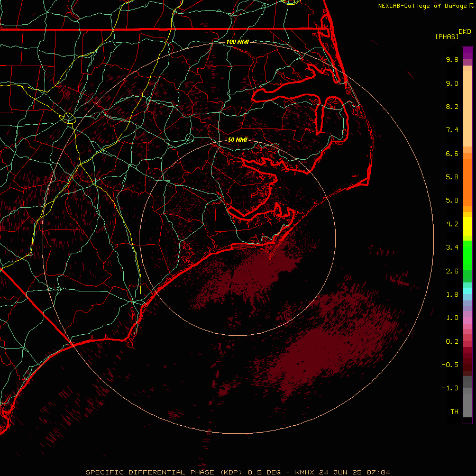Select the 5.8 scale value
This screenshot has height=476, width=476.
(x=452, y=177)
